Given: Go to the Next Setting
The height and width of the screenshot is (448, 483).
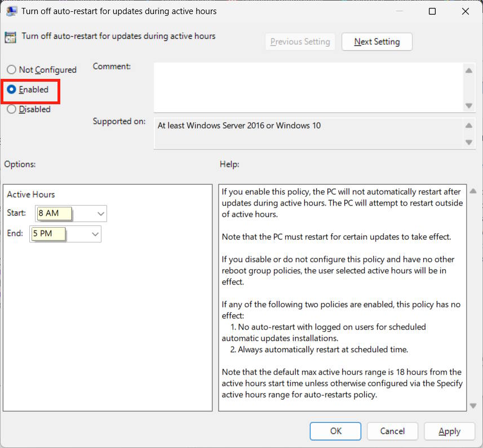Looking at the screenshot, I should (377, 42).
